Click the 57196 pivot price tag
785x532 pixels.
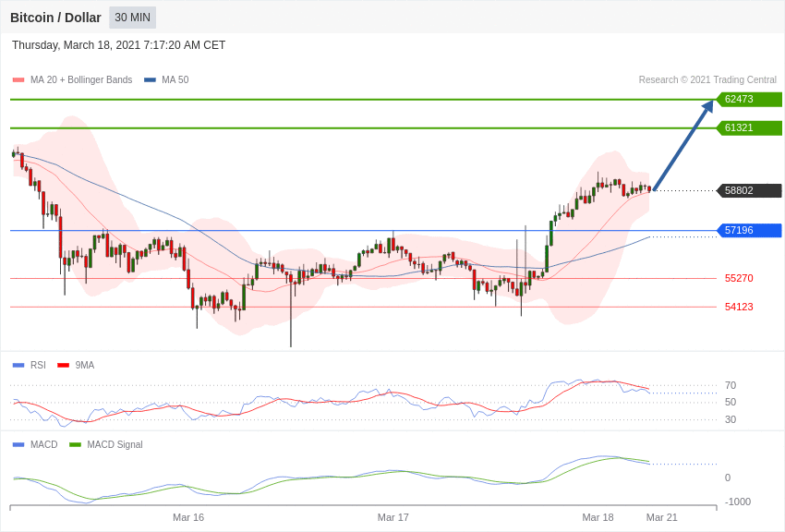click(749, 230)
